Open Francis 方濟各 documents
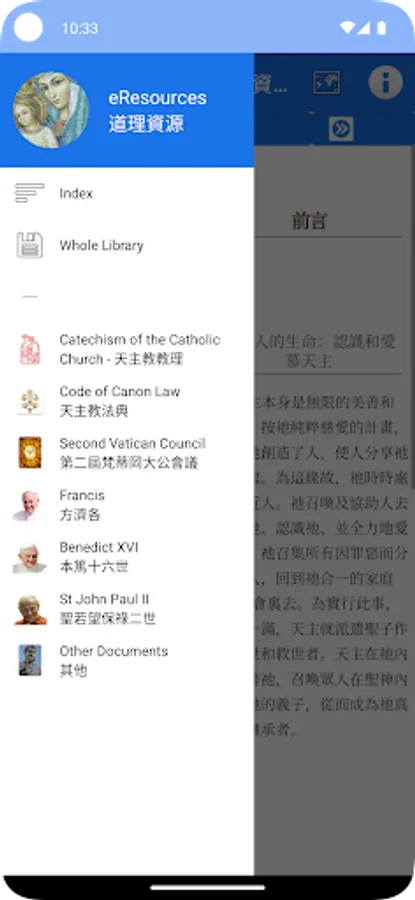 click(x=127, y=505)
